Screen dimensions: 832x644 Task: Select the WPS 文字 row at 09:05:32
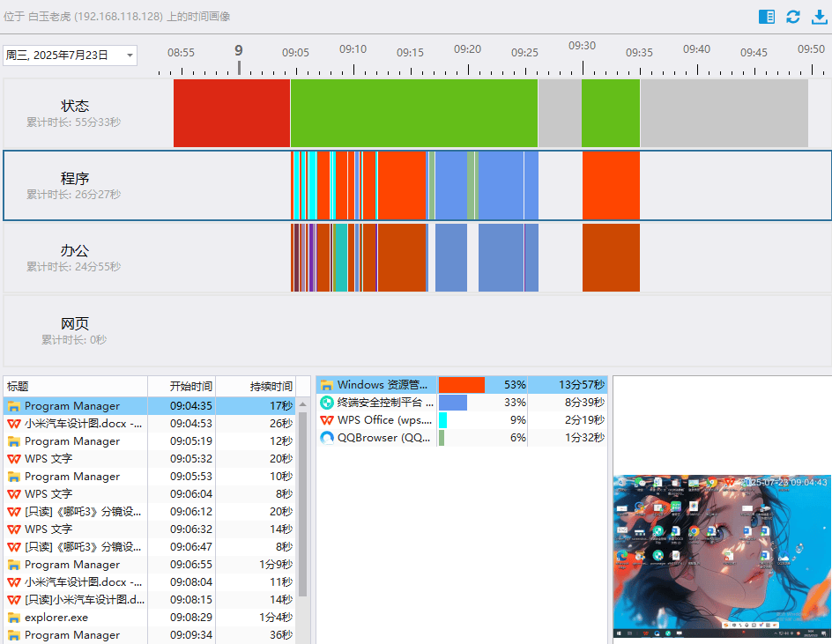(x=150, y=458)
